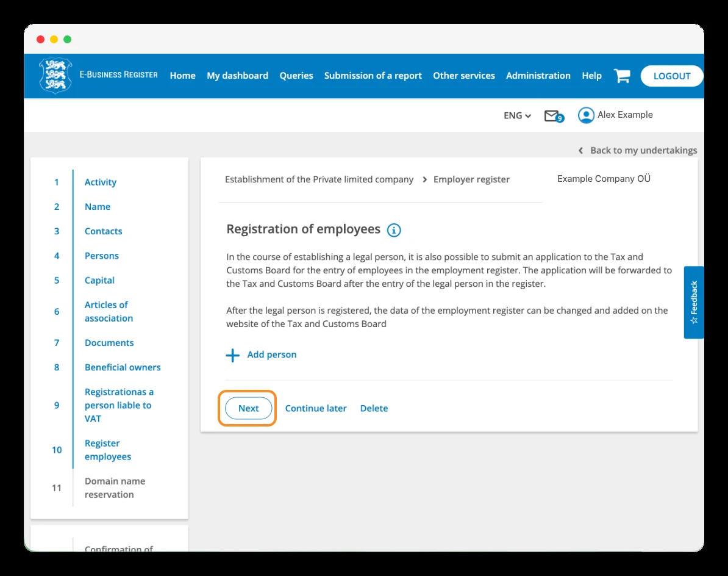
Task: Open My dashboard menu item
Action: (237, 75)
